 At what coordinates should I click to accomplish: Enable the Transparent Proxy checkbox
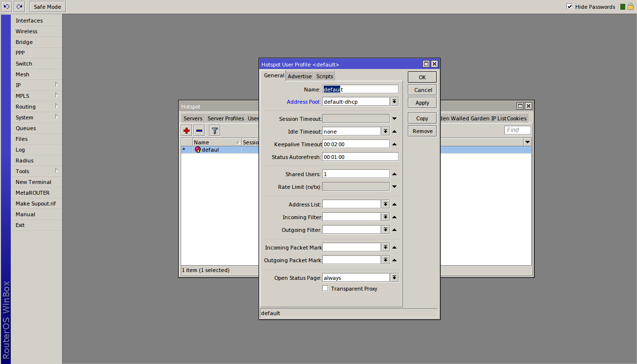[325, 289]
